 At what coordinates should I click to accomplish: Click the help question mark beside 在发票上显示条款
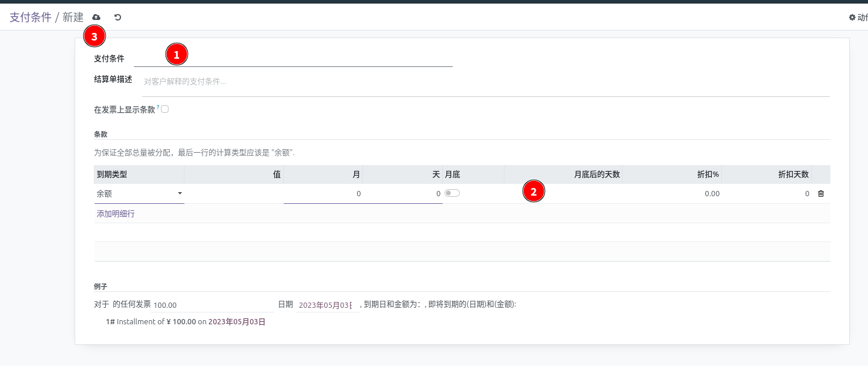158,107
